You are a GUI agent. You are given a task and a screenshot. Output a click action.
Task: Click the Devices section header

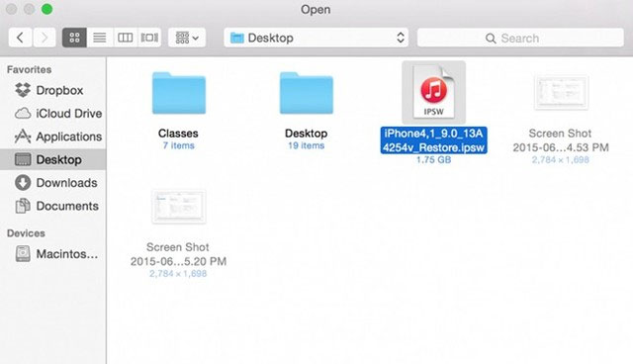tap(26, 233)
